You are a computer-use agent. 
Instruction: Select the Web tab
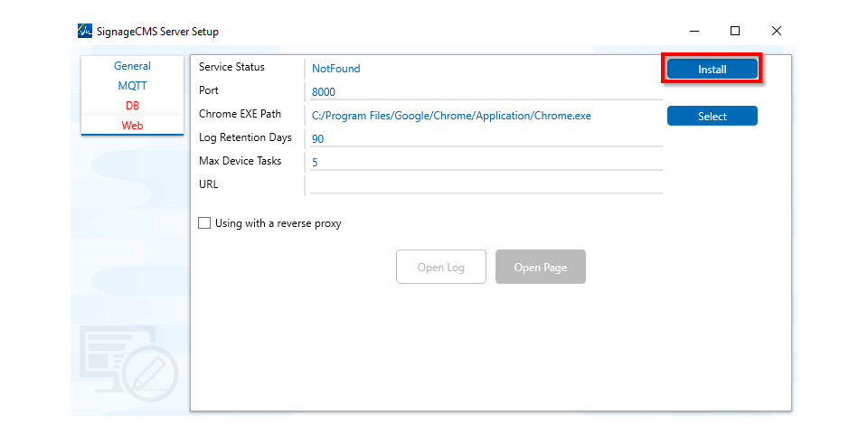point(132,126)
